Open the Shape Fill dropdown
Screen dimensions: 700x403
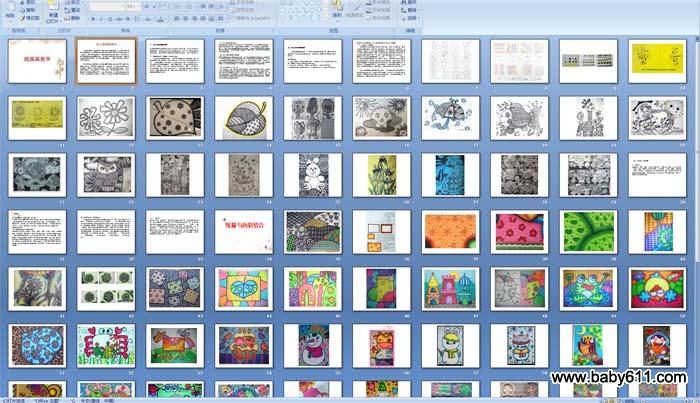coord(378,2)
